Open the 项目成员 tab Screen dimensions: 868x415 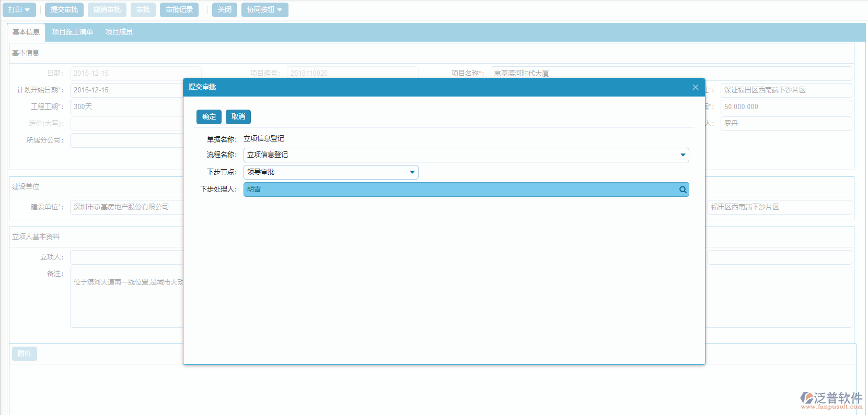(119, 32)
